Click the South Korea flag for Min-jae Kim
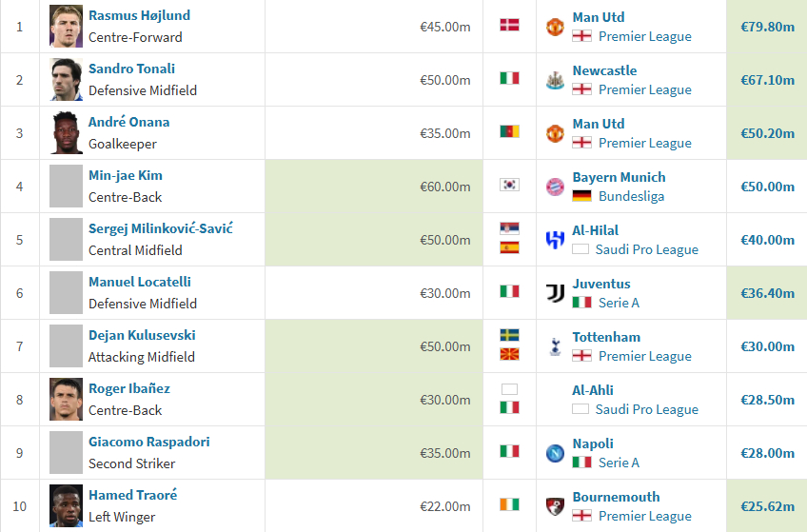The image size is (807, 532). pyautogui.click(x=509, y=185)
